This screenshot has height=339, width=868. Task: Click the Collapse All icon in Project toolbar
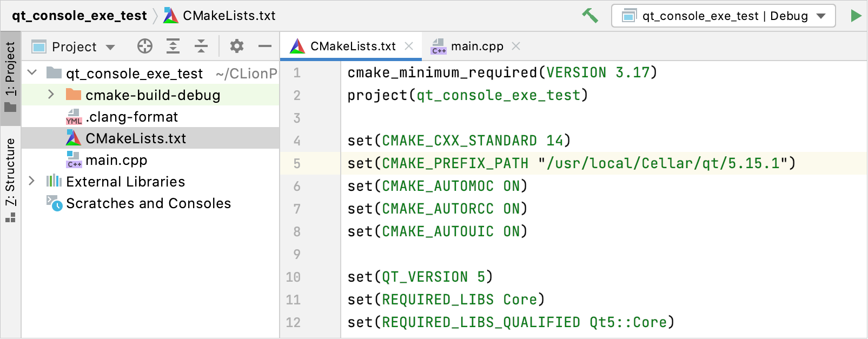point(201,46)
